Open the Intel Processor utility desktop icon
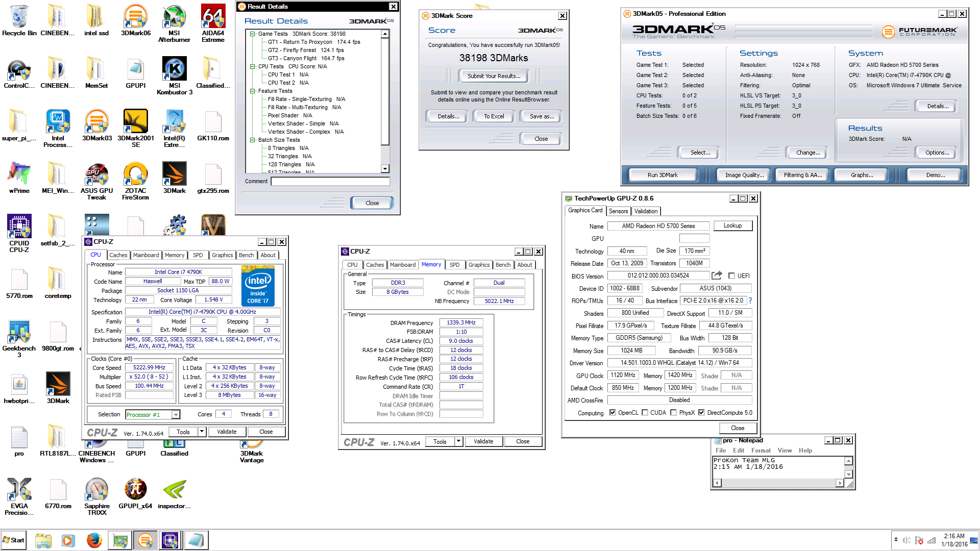The image size is (980, 551). tap(58, 129)
